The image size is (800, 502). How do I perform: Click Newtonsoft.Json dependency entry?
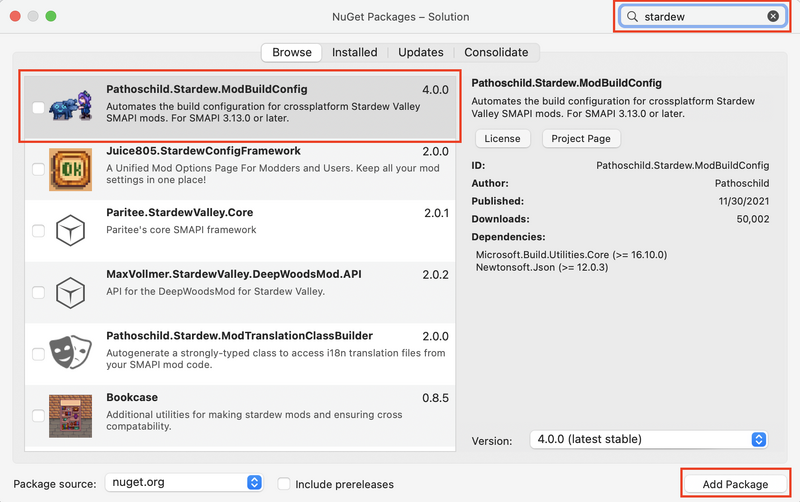(542, 267)
